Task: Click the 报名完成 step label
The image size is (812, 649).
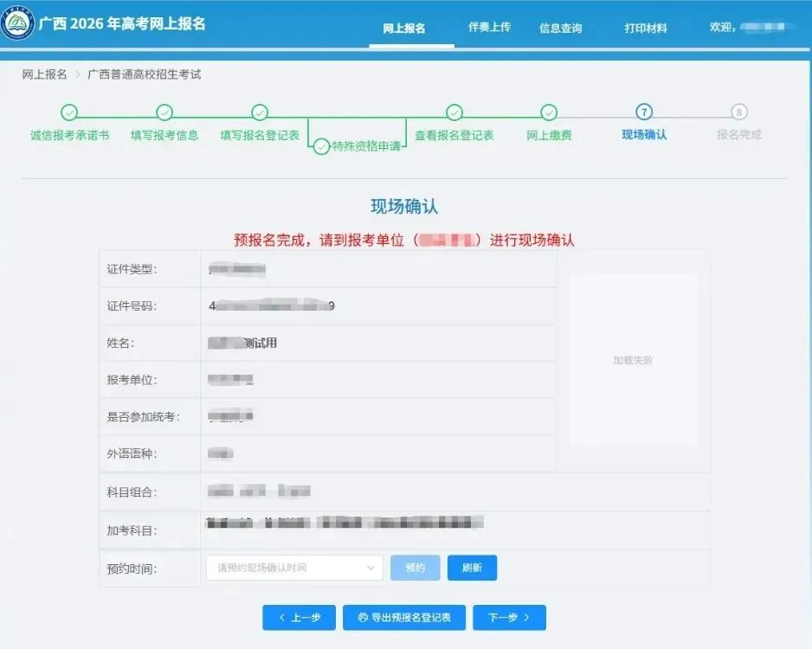Action: (739, 135)
